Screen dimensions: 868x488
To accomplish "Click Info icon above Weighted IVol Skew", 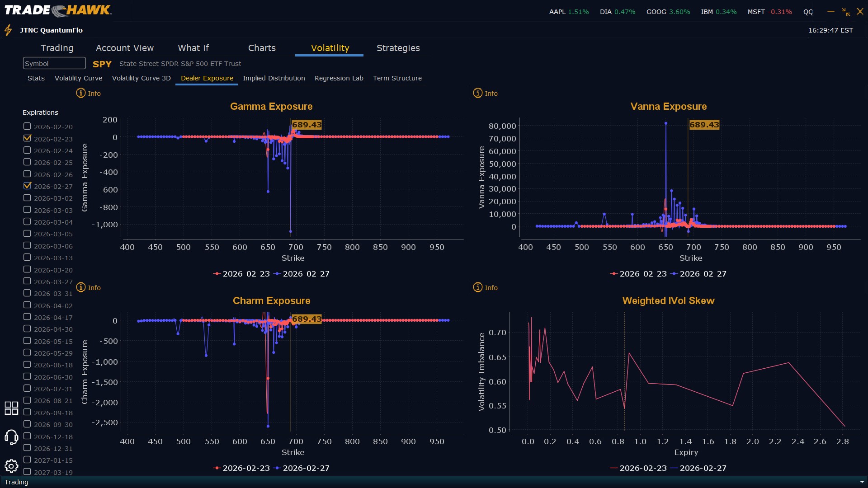I will [478, 287].
